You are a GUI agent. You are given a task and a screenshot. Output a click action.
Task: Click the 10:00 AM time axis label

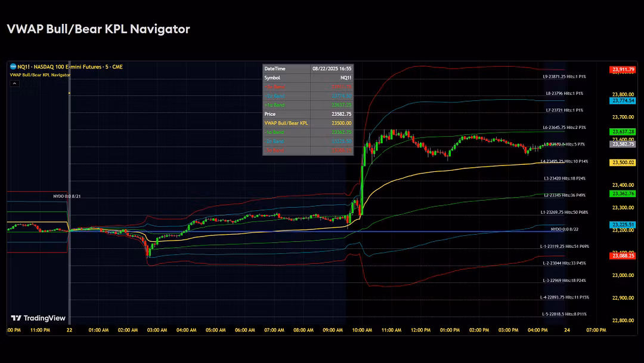pyautogui.click(x=362, y=330)
